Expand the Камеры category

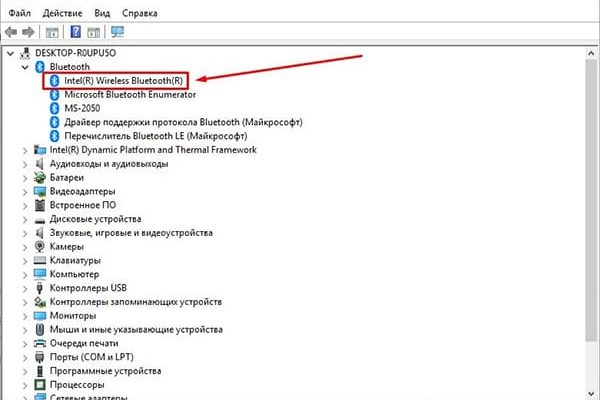(25, 247)
